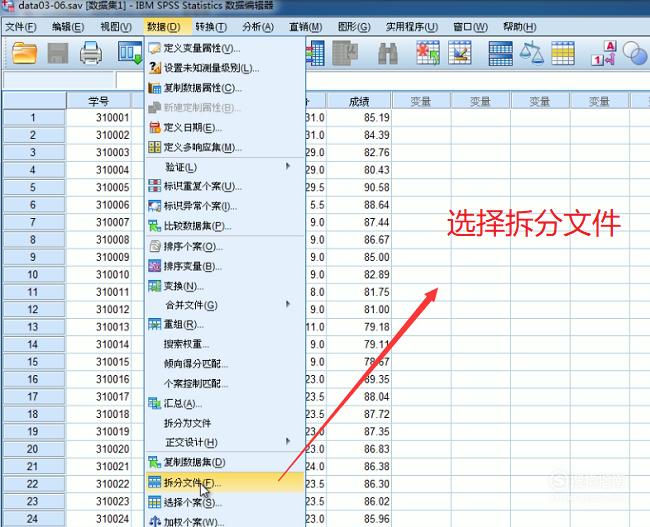Viewport: 650px width, 527px height.
Task: Click the icon beside 排序变量(B)
Action: 154,266
